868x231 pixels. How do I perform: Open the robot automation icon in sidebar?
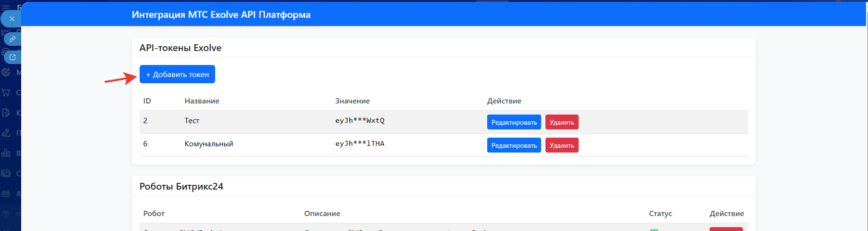(x=6, y=193)
